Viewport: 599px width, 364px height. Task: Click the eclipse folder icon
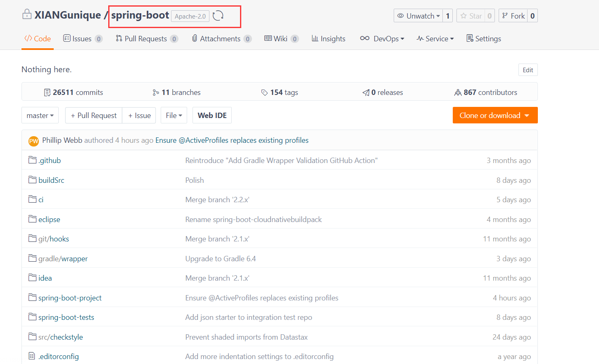coord(32,219)
